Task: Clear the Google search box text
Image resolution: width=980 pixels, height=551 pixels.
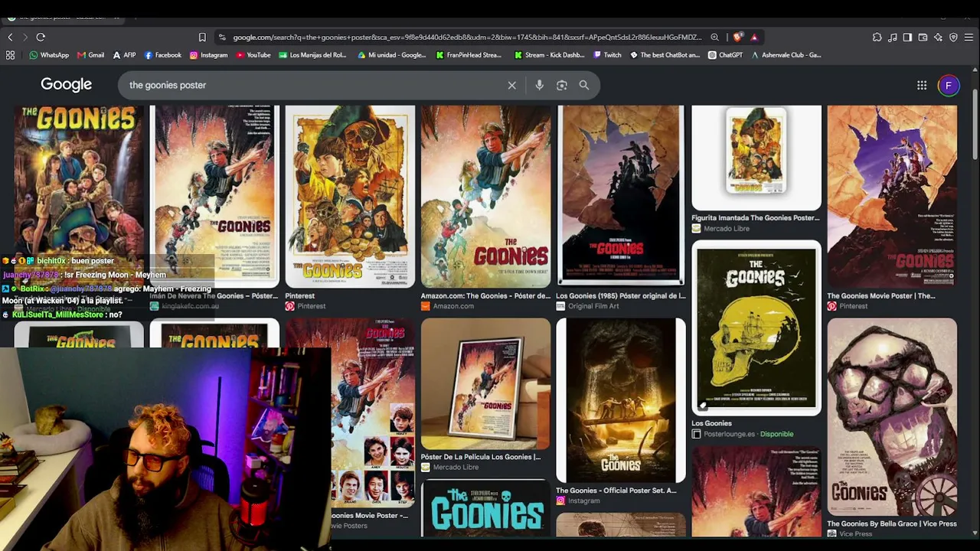Action: (x=512, y=85)
